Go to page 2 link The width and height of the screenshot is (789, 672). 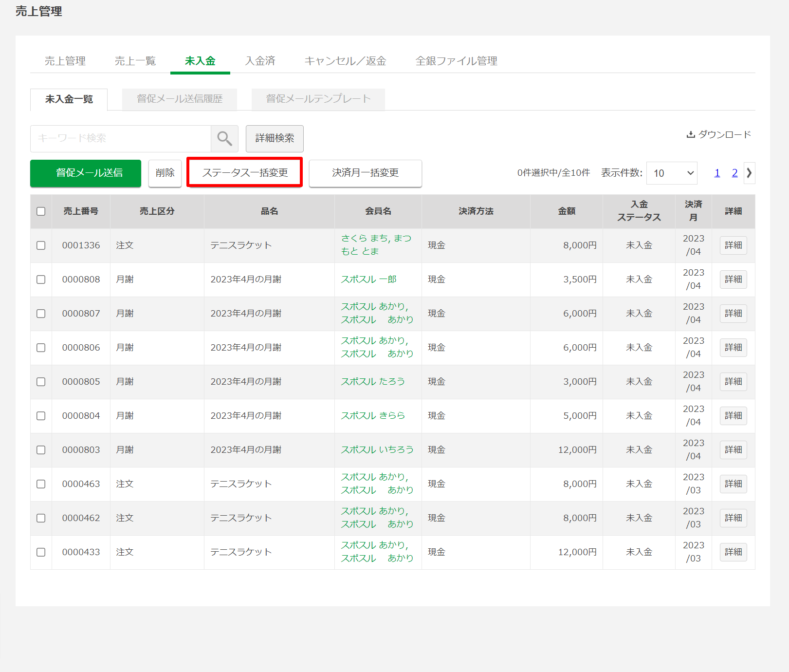tap(734, 173)
